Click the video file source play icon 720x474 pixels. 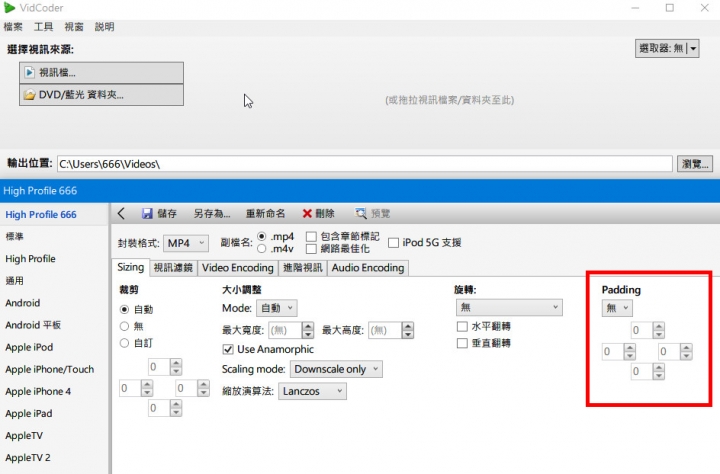coord(29,73)
